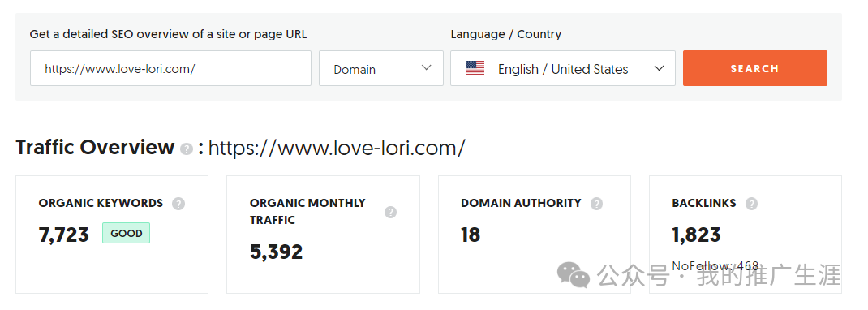Focus the URL input containing love-lori.com

(x=170, y=68)
